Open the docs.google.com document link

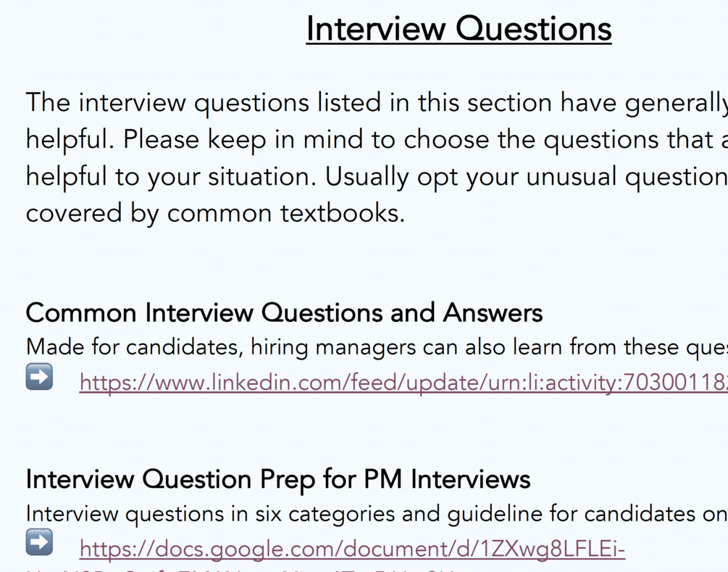pyautogui.click(x=352, y=549)
